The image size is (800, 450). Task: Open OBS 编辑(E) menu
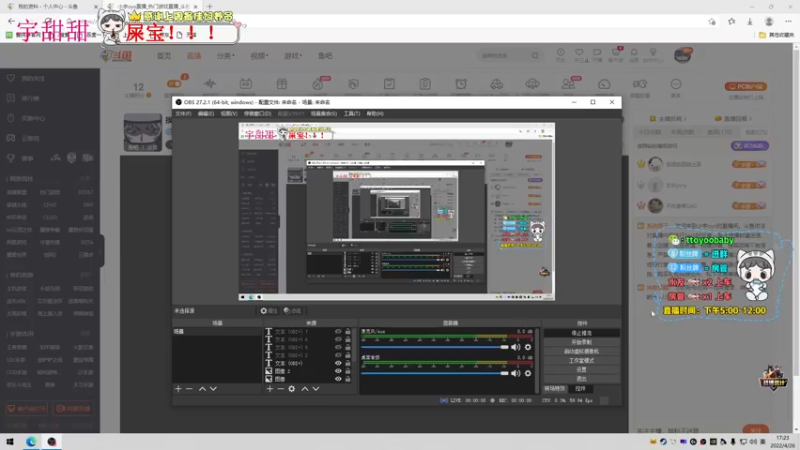pyautogui.click(x=206, y=114)
